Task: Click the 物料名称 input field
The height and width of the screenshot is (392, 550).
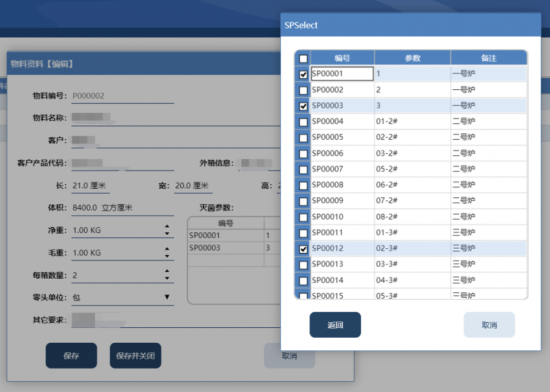Action: point(176,118)
